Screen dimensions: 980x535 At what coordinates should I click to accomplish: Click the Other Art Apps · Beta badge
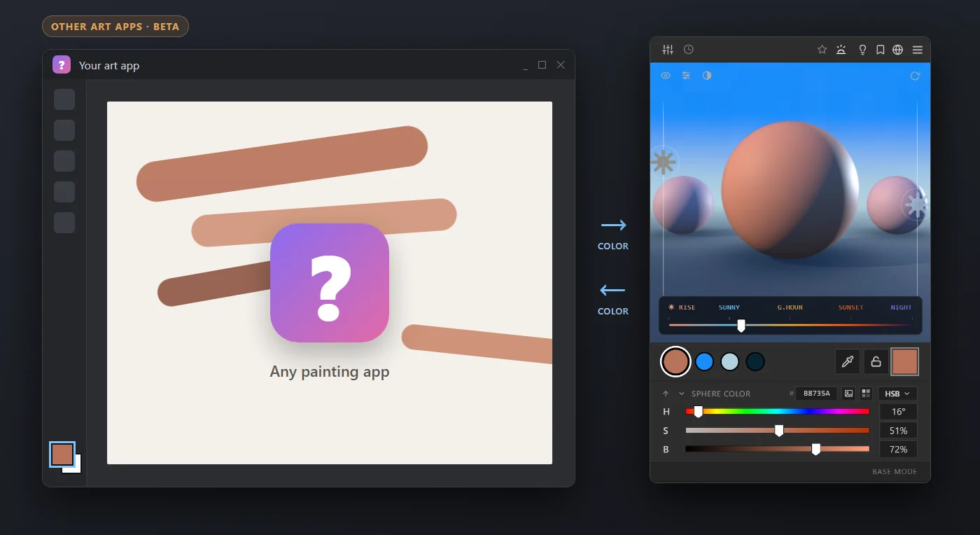click(x=115, y=27)
